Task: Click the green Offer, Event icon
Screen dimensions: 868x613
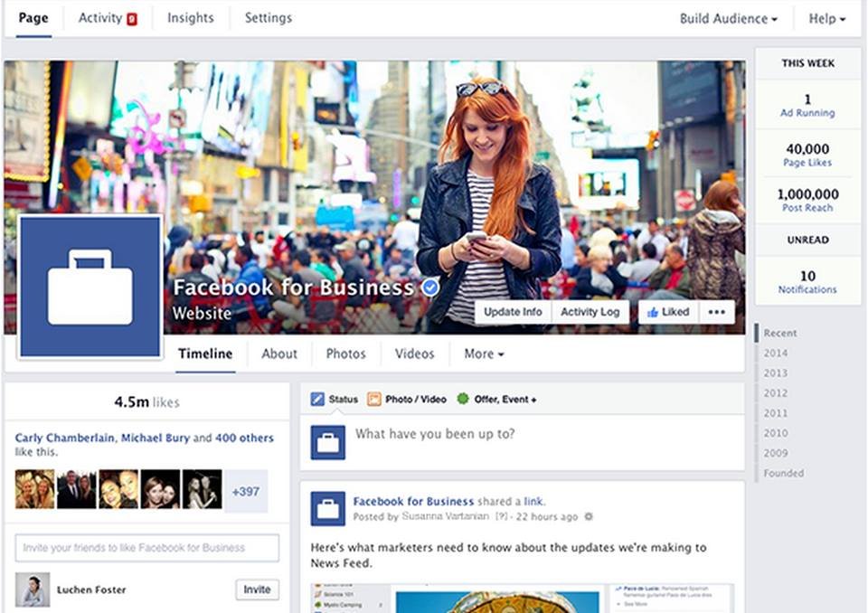Action: 463,399
